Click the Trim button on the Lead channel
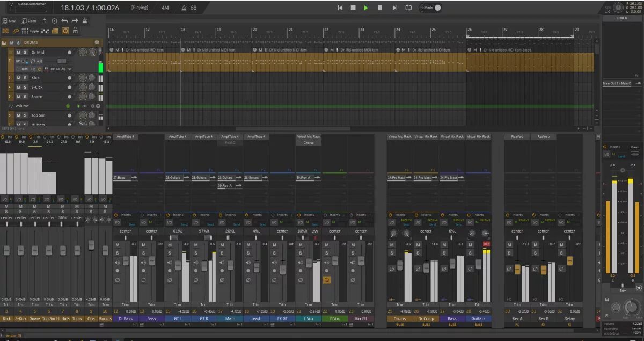This screenshot has width=644, height=341. pyautogui.click(x=256, y=304)
